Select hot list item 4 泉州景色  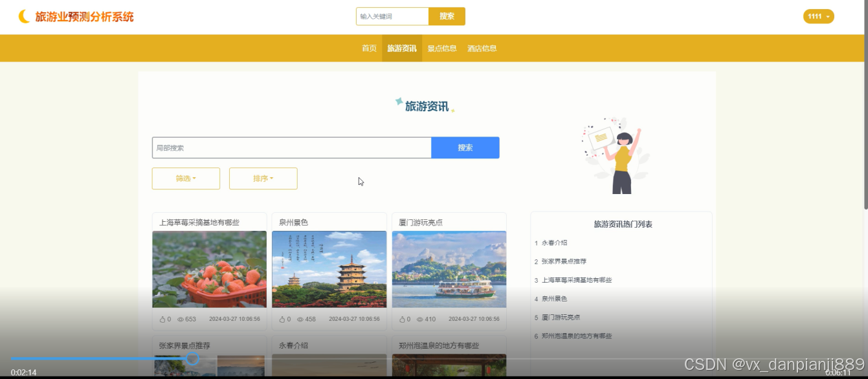pyautogui.click(x=554, y=299)
